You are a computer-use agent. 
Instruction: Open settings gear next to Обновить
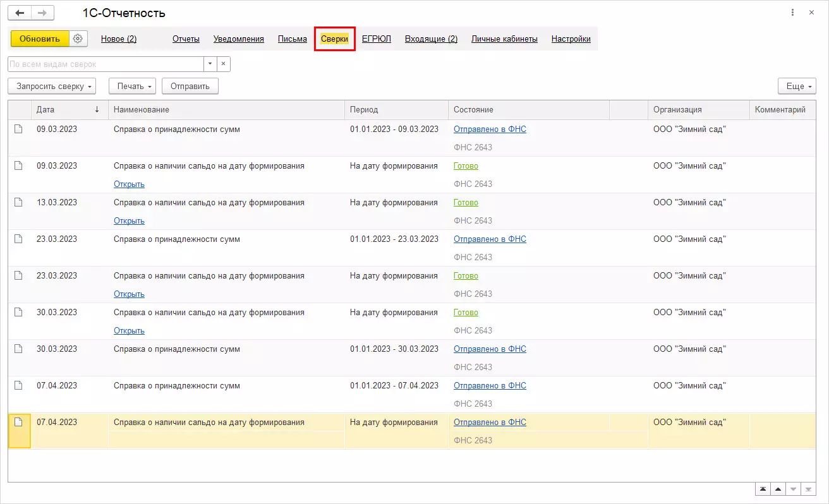tap(78, 39)
